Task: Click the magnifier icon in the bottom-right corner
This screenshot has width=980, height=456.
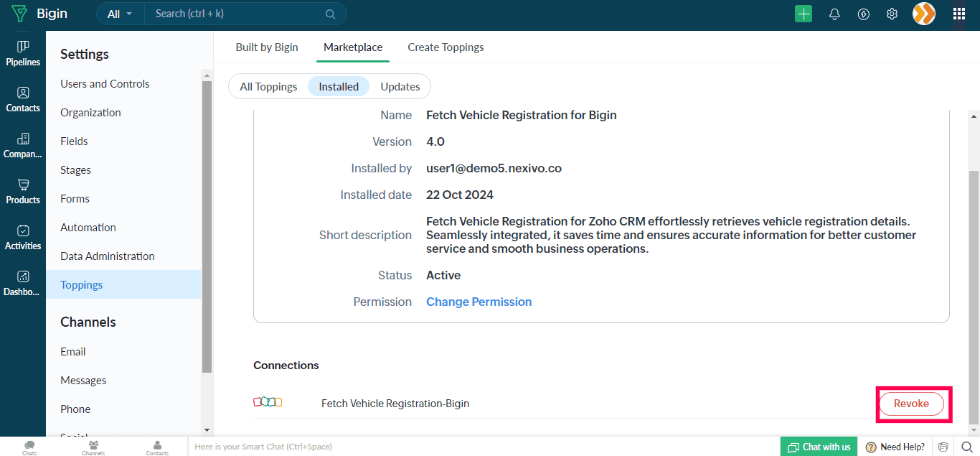Action: coord(966,447)
